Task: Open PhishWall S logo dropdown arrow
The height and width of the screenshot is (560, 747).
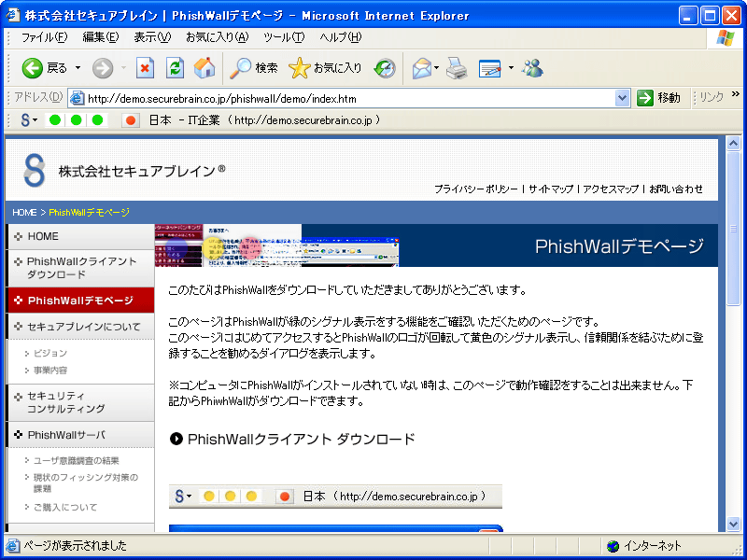Action: tap(35, 120)
